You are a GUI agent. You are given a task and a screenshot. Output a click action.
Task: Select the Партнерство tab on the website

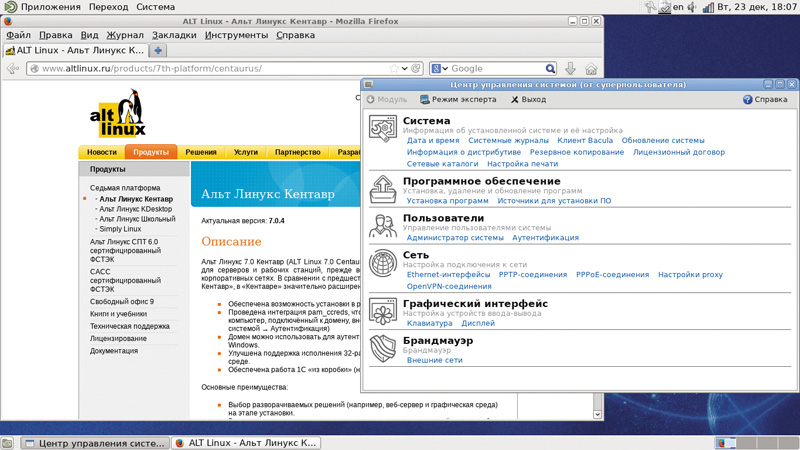(x=297, y=152)
